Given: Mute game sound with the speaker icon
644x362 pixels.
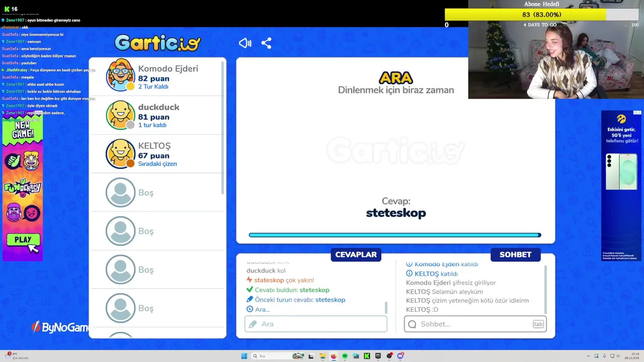Looking at the screenshot, I should pos(245,43).
